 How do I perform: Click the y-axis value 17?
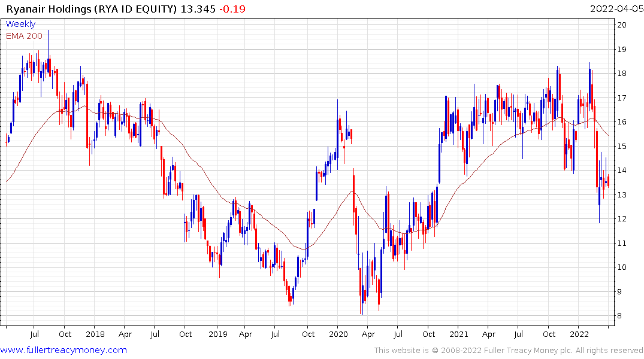coord(622,98)
